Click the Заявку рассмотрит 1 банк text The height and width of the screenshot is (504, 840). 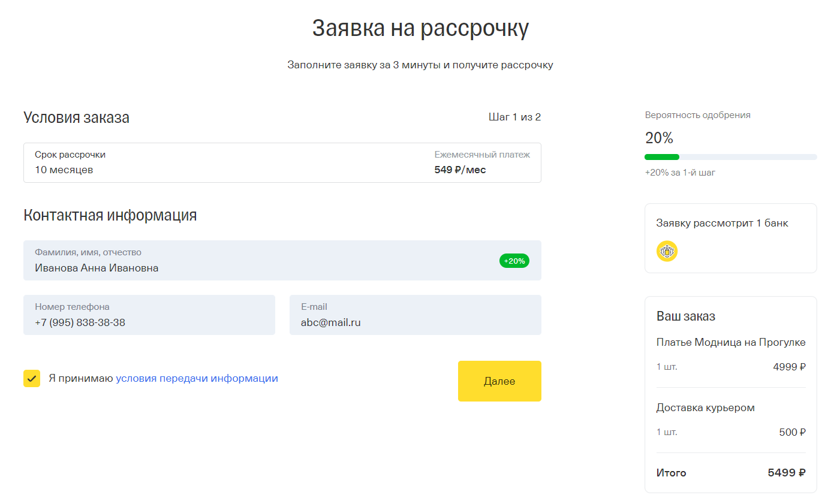coord(722,223)
